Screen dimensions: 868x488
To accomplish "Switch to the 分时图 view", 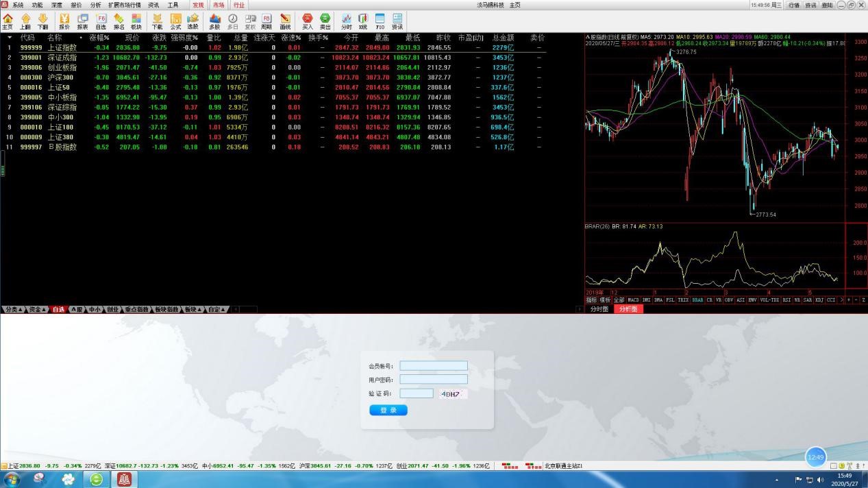I will [x=599, y=309].
